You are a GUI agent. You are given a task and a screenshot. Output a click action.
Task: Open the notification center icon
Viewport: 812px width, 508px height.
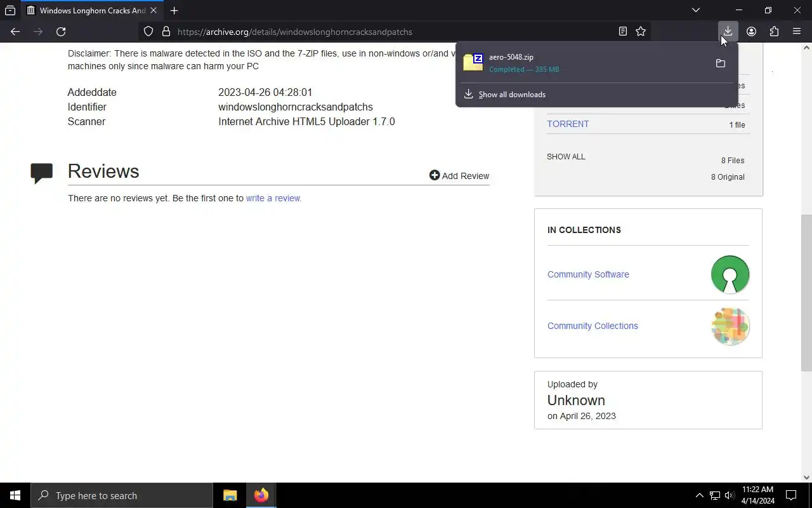point(791,495)
